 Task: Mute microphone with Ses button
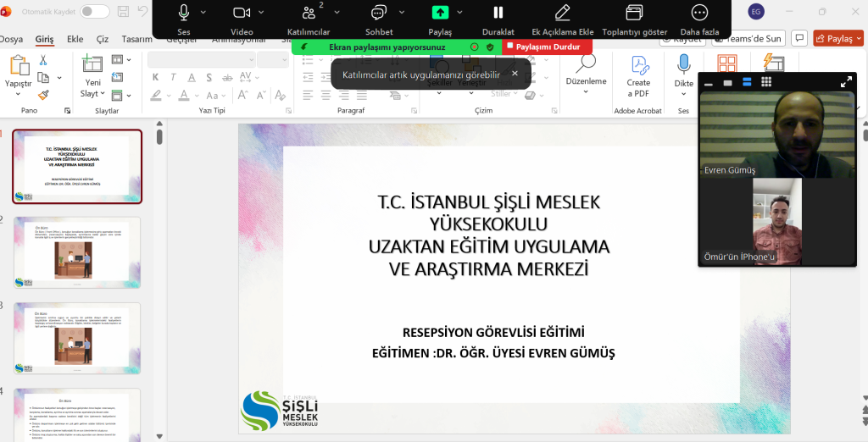[183, 13]
